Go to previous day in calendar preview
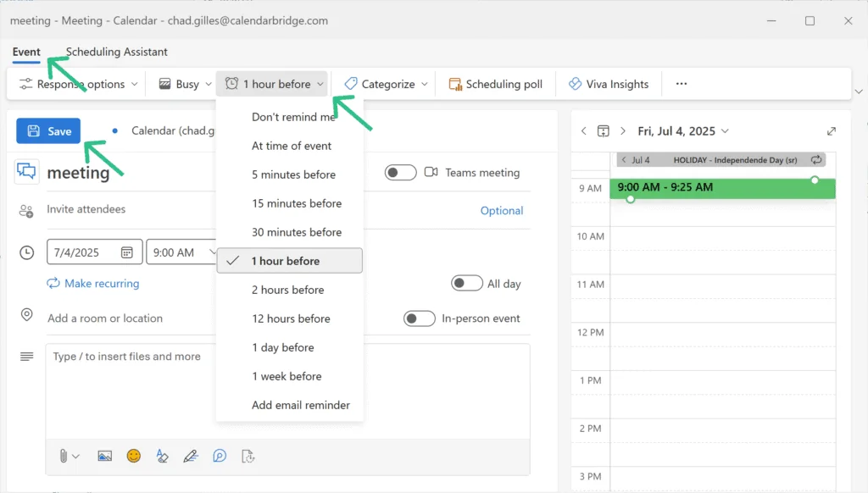This screenshot has height=493, width=868. pyautogui.click(x=583, y=131)
